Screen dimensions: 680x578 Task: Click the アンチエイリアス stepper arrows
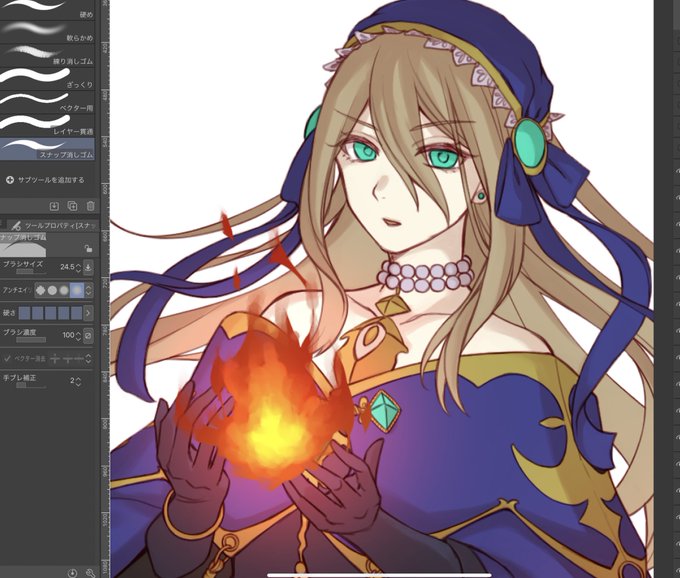pos(88,290)
